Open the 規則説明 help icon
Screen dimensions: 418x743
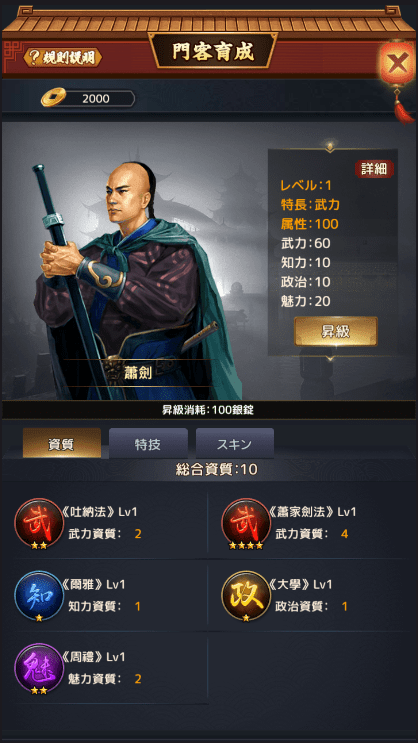(62, 58)
